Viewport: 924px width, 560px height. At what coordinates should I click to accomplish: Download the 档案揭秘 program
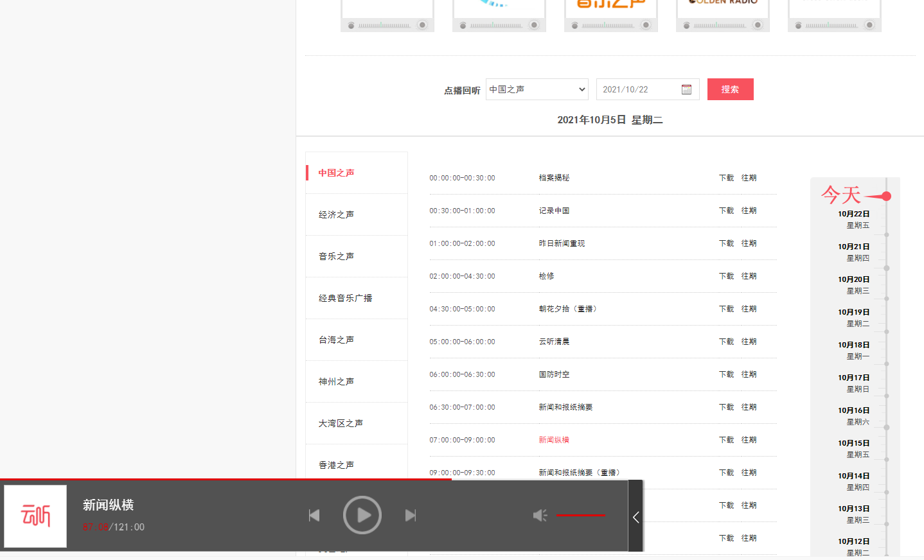727,178
